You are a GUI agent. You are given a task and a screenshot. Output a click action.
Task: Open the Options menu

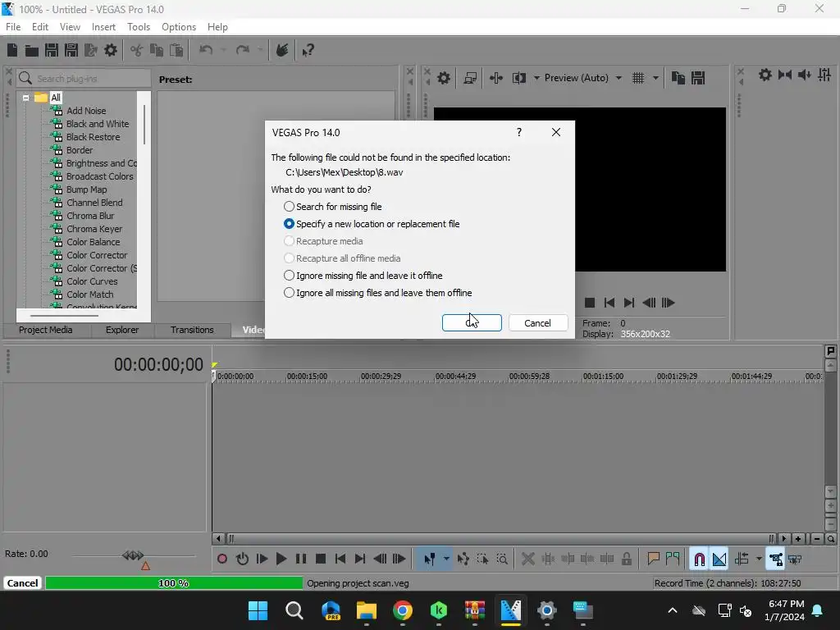tap(179, 27)
